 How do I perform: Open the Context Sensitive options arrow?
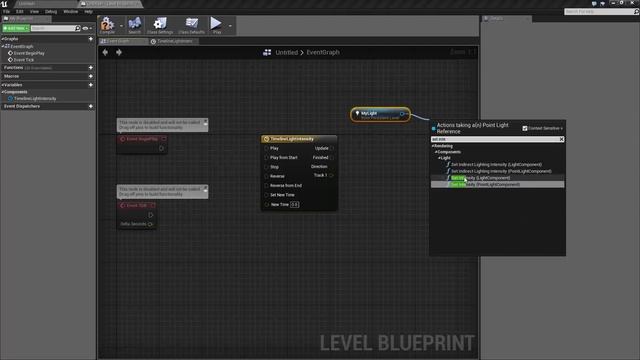pyautogui.click(x=562, y=128)
